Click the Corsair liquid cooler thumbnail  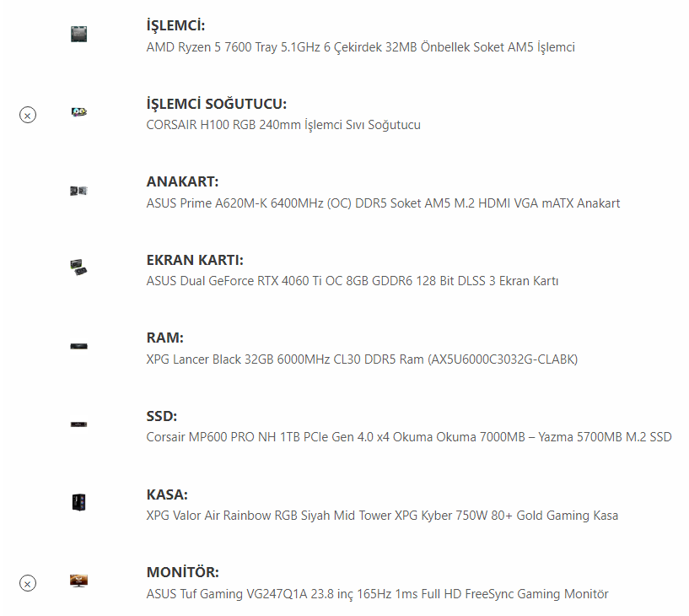click(79, 112)
